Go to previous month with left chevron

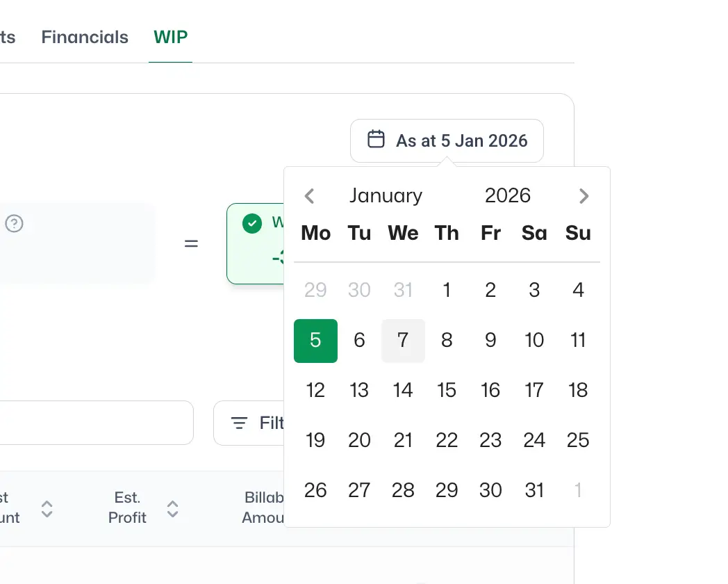point(310,196)
